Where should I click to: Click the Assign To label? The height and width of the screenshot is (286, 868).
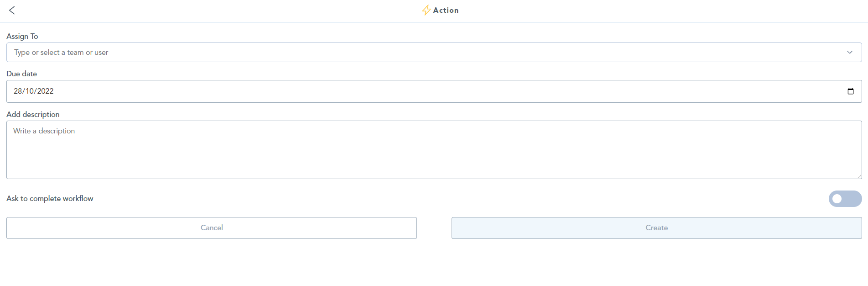point(22,36)
